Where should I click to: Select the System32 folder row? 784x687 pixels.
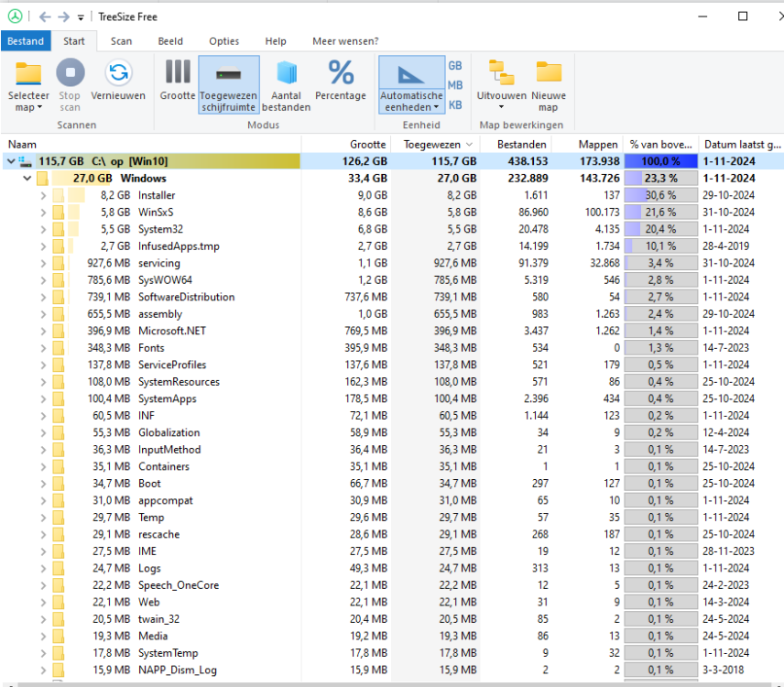pyautogui.click(x=156, y=229)
